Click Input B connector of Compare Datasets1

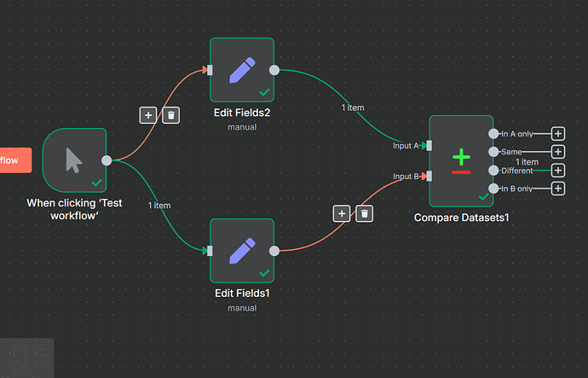click(429, 176)
